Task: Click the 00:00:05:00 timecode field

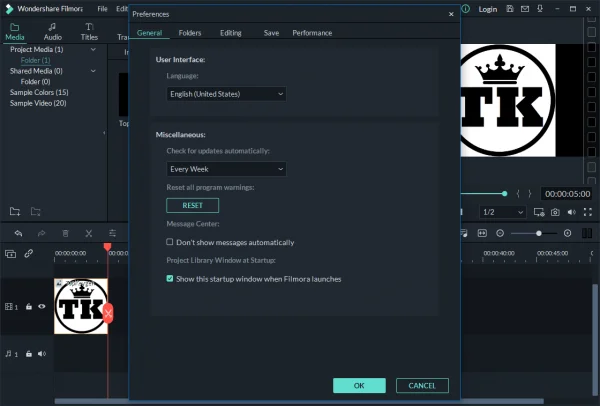Action: (x=567, y=194)
